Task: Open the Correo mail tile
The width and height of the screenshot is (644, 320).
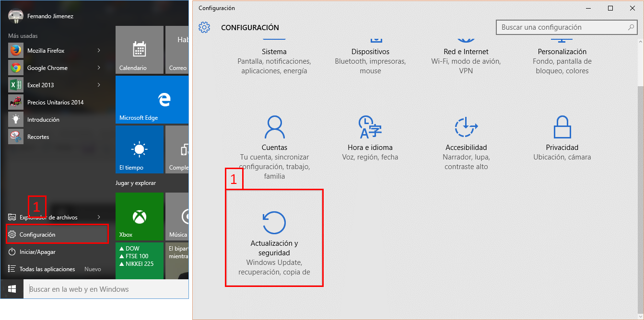Action: pyautogui.click(x=177, y=50)
